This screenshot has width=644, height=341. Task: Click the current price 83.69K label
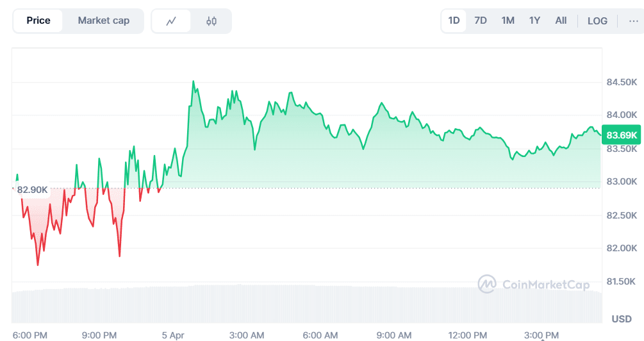[x=622, y=135]
